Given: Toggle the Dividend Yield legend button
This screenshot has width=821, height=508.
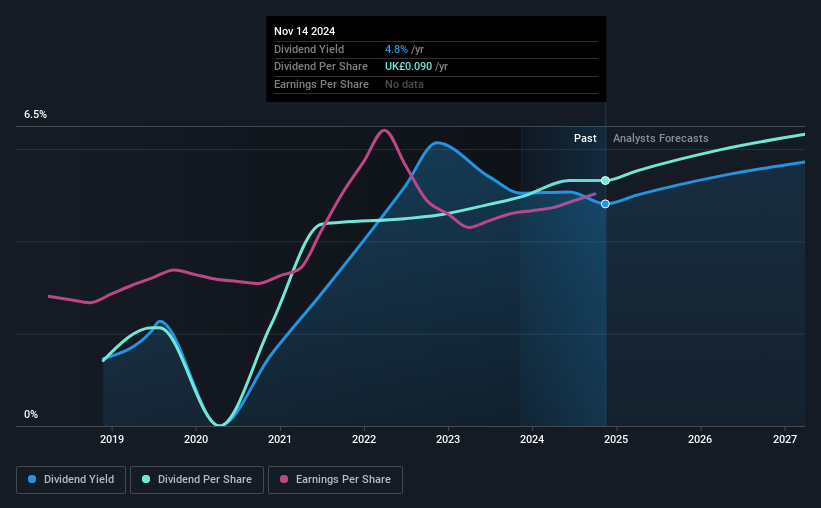Looking at the screenshot, I should tap(71, 480).
